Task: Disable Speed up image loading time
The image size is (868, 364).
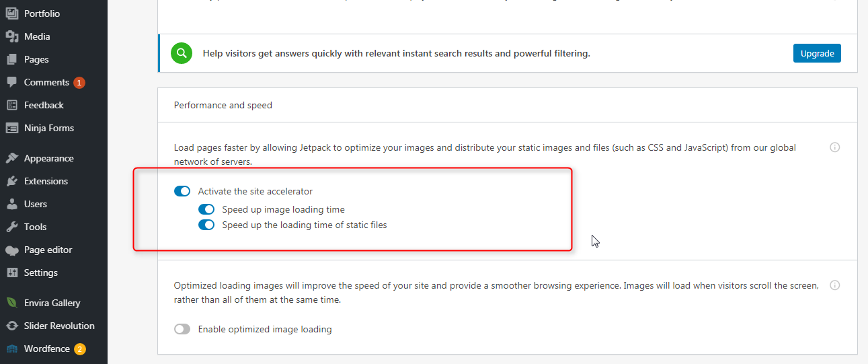Action: (206, 209)
